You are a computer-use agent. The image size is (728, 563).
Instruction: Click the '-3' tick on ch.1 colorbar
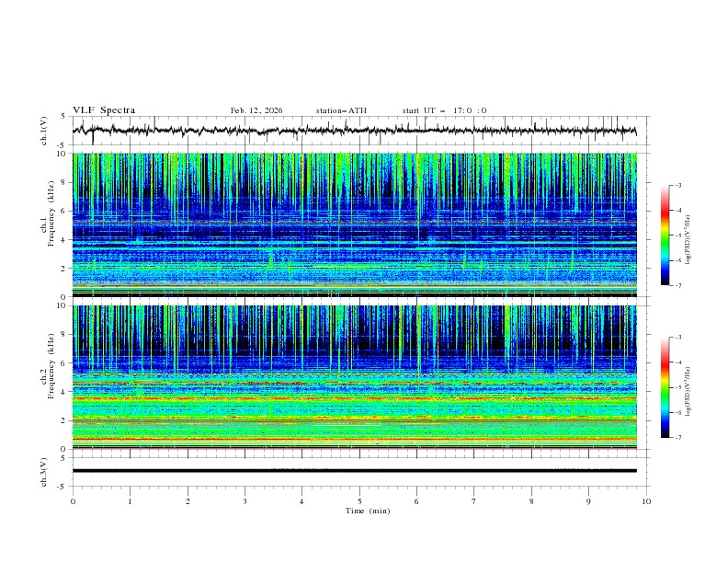point(678,185)
